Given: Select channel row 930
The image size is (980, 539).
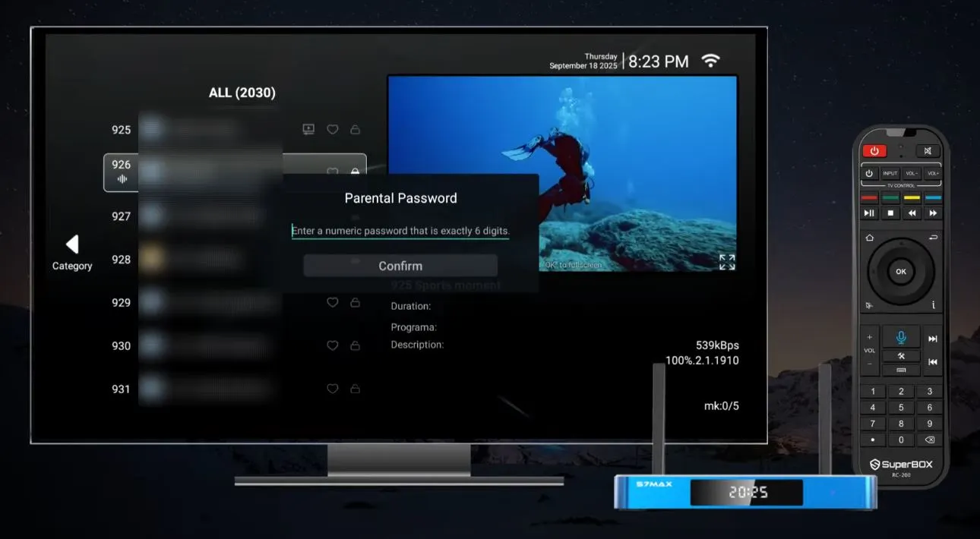Looking at the screenshot, I should tap(236, 346).
